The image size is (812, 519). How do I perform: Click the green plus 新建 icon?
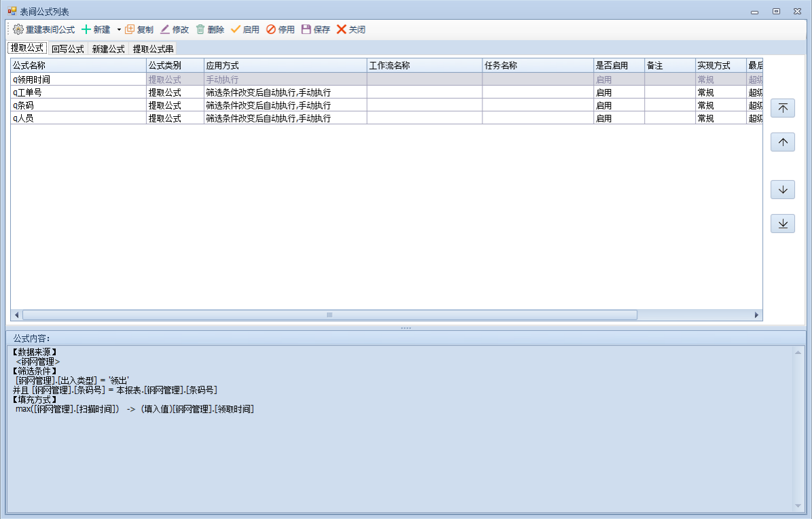click(x=86, y=30)
